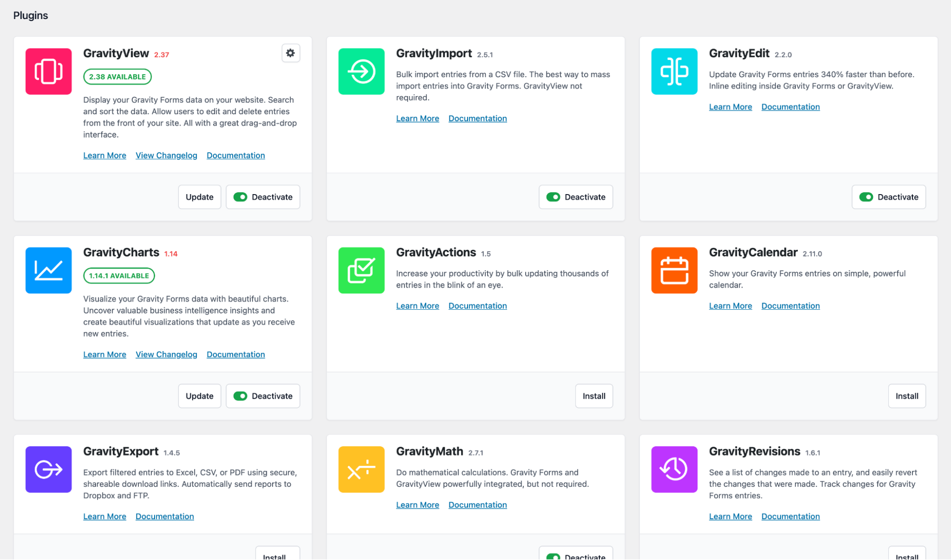Click the GravityMath title text
The image size is (951, 560).
pyautogui.click(x=430, y=451)
